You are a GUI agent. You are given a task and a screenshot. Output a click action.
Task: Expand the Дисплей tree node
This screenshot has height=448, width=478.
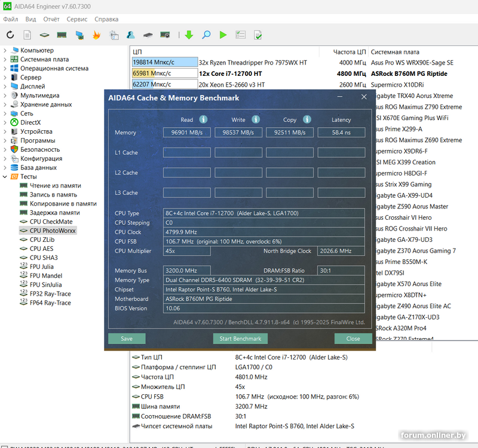pos(5,86)
